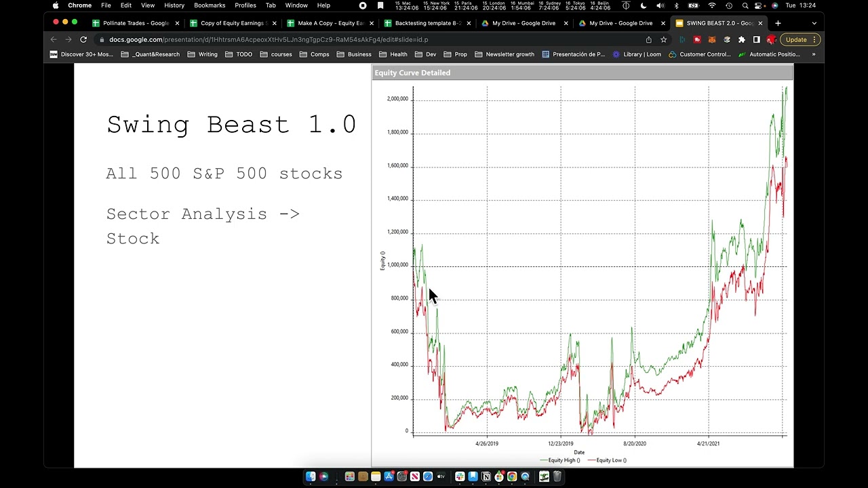868x488 pixels.
Task: Click the Swing Beast 1.0 title text
Action: point(231,125)
